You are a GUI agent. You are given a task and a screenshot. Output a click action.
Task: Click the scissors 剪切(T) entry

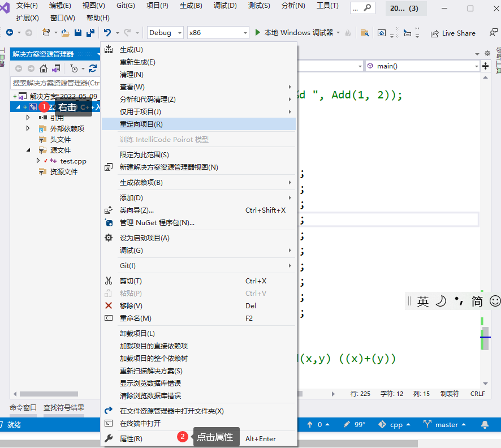pos(131,281)
